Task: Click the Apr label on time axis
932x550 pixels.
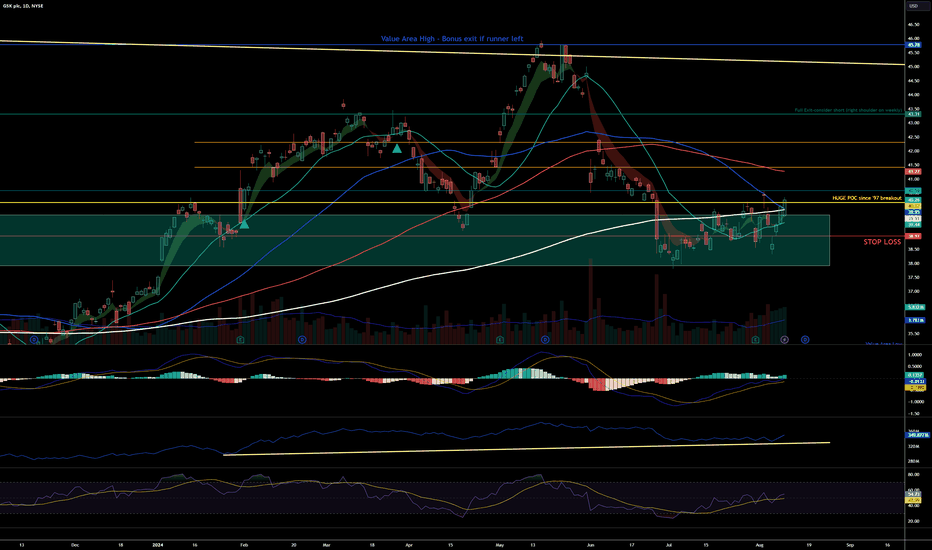Action: point(408,544)
